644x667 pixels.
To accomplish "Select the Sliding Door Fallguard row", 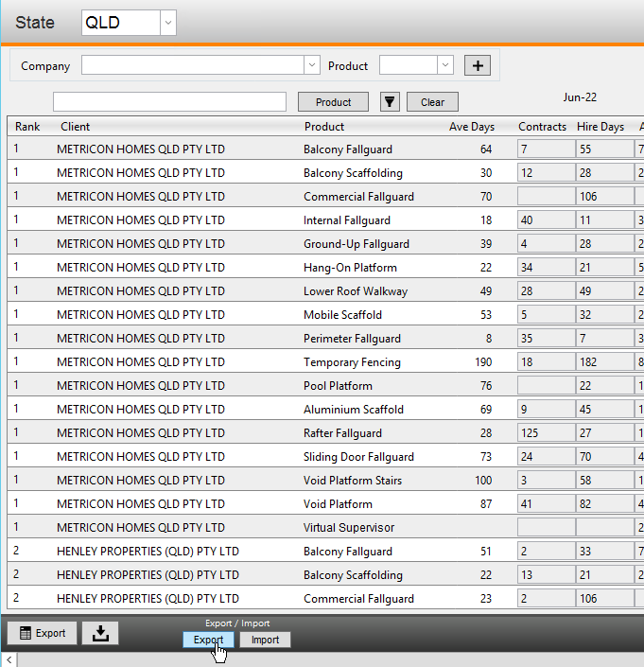I will tap(325, 456).
